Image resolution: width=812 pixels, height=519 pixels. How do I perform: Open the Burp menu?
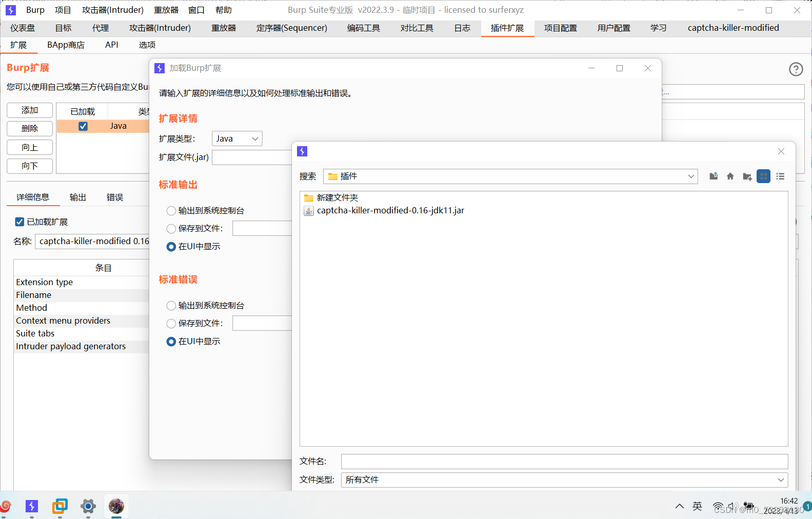35,10
